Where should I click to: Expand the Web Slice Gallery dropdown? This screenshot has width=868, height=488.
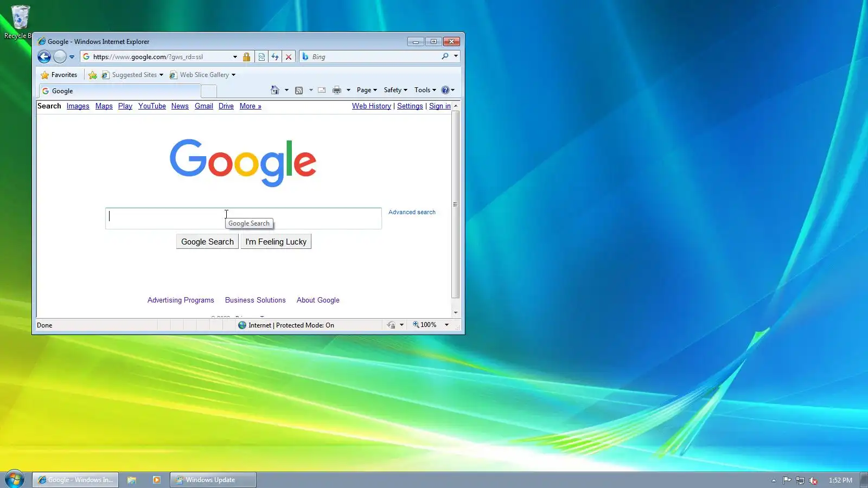click(x=234, y=75)
